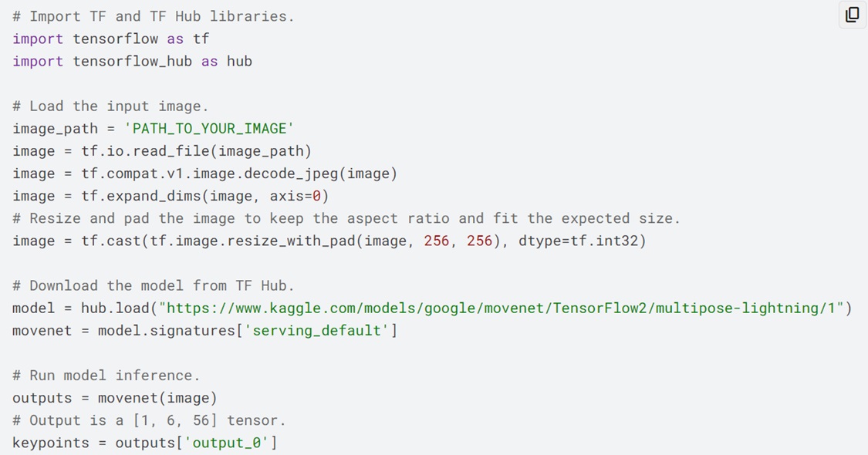This screenshot has height=455, width=868.
Task: Click the comment '# Run model inference.'
Action: click(x=106, y=376)
